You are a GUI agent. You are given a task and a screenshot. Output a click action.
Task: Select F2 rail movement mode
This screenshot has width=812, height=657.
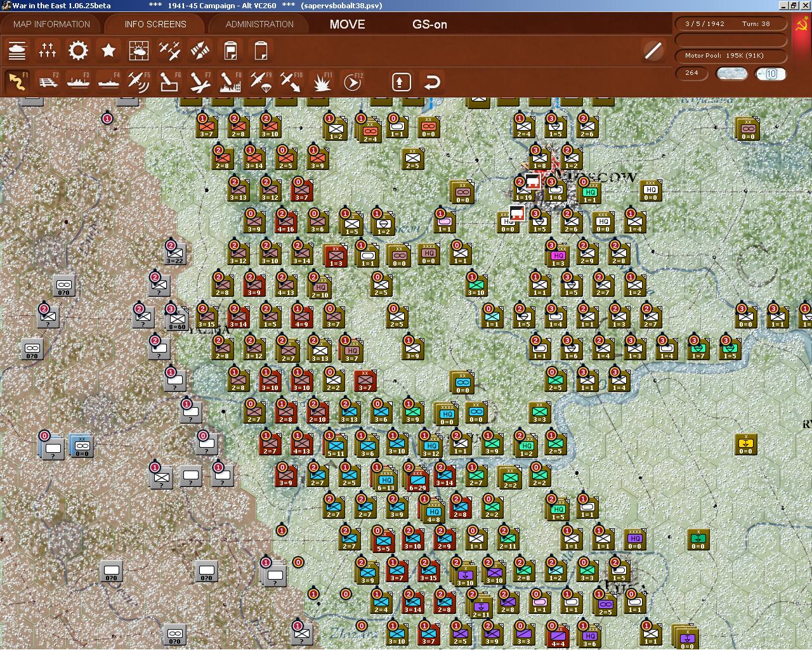pos(48,82)
